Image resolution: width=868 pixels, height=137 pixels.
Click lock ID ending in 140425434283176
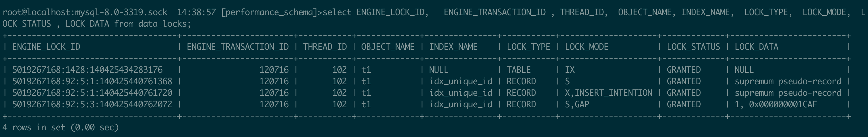(87, 70)
